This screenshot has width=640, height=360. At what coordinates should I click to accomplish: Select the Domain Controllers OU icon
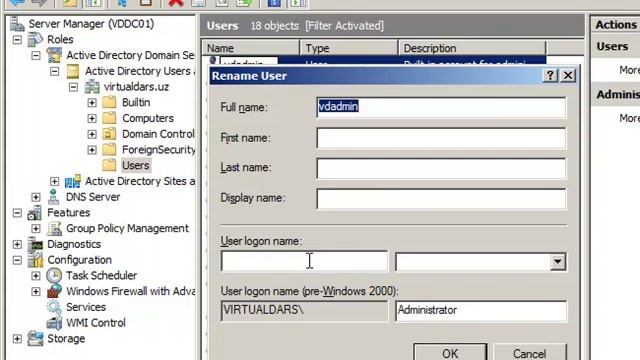(109, 134)
